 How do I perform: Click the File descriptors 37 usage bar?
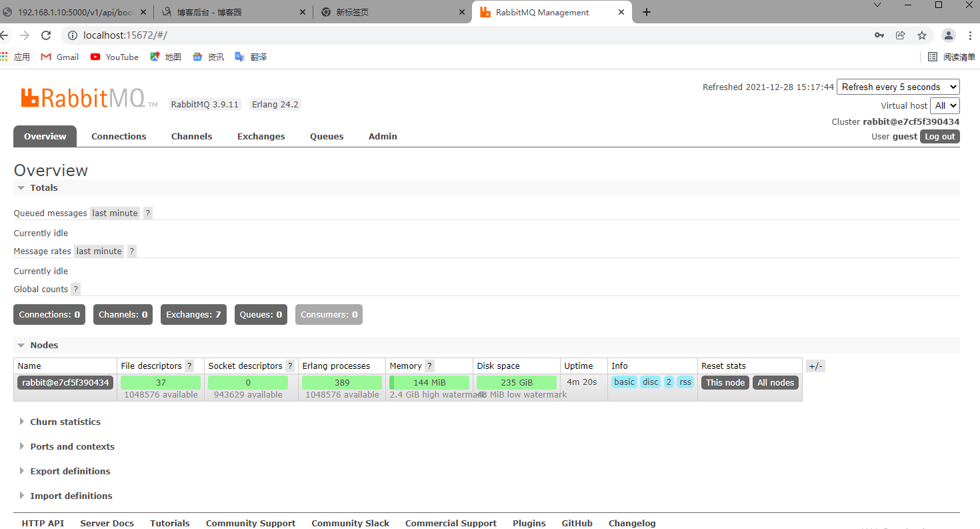tap(161, 382)
